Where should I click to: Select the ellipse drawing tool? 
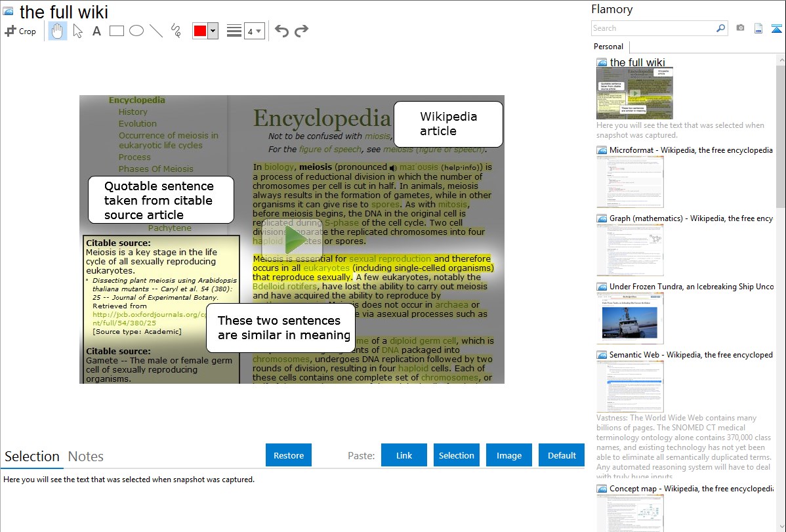tap(136, 31)
